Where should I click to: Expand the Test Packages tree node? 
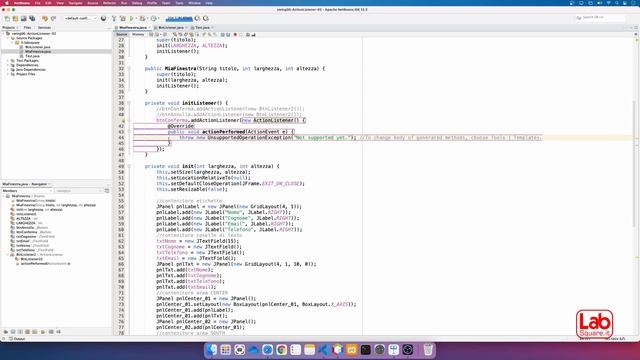point(8,60)
